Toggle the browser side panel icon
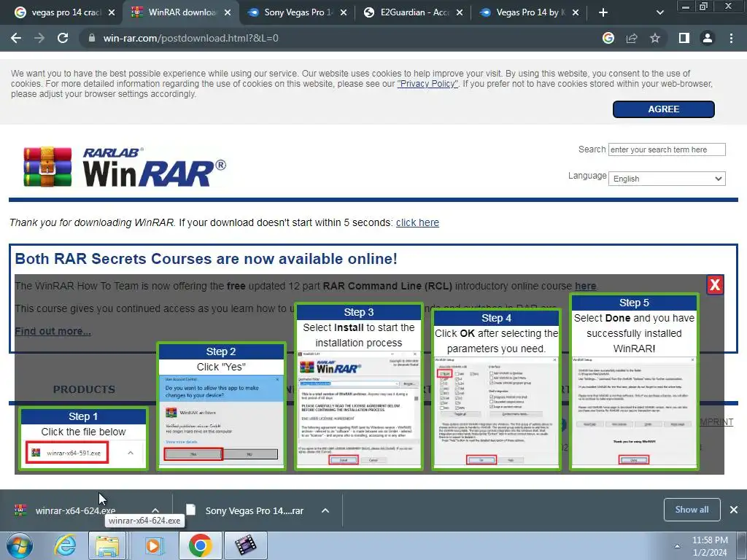The height and width of the screenshot is (560, 747). click(x=684, y=38)
